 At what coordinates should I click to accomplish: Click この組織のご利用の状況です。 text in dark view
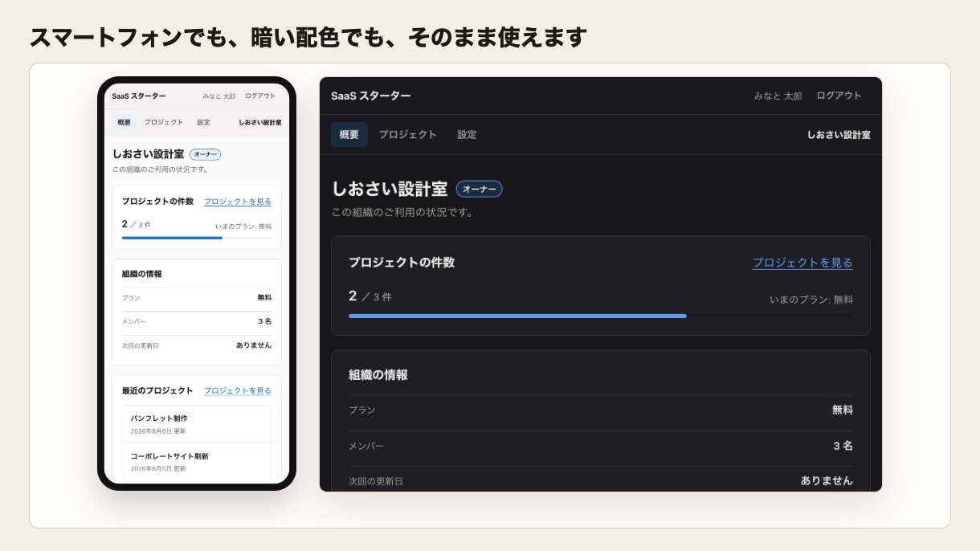[x=403, y=213]
